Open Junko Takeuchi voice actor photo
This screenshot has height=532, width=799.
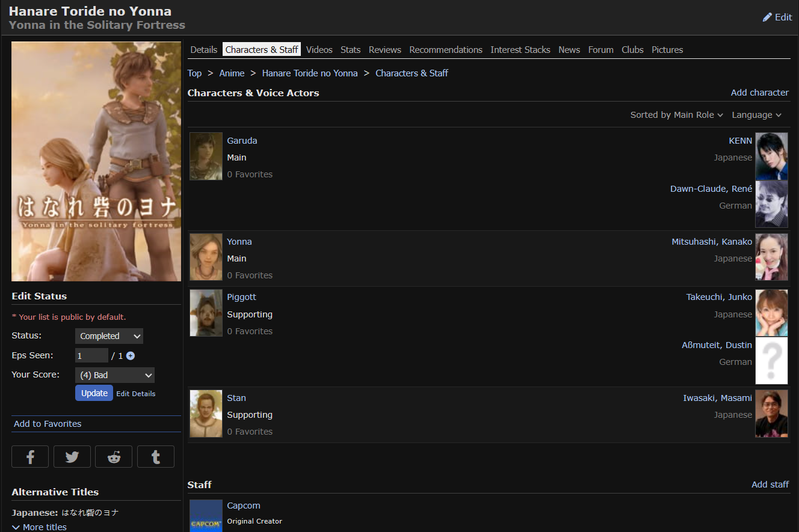click(x=771, y=313)
